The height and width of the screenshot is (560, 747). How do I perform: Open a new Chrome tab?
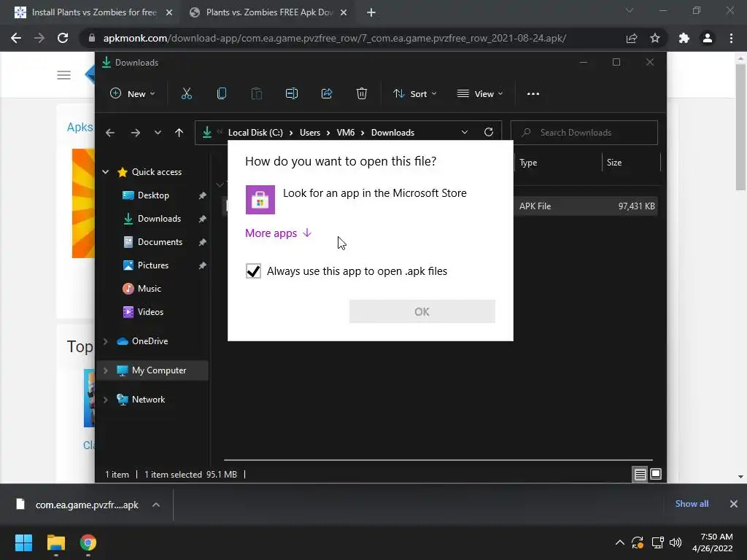pyautogui.click(x=371, y=13)
